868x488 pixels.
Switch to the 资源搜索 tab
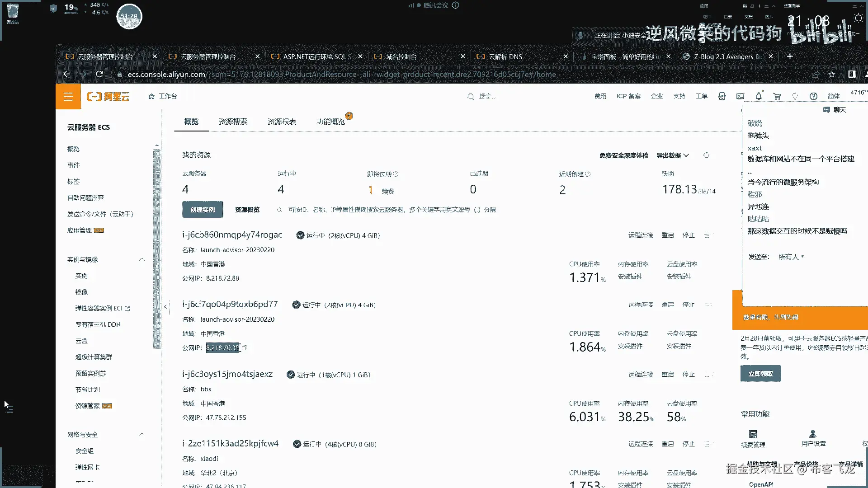click(x=233, y=122)
